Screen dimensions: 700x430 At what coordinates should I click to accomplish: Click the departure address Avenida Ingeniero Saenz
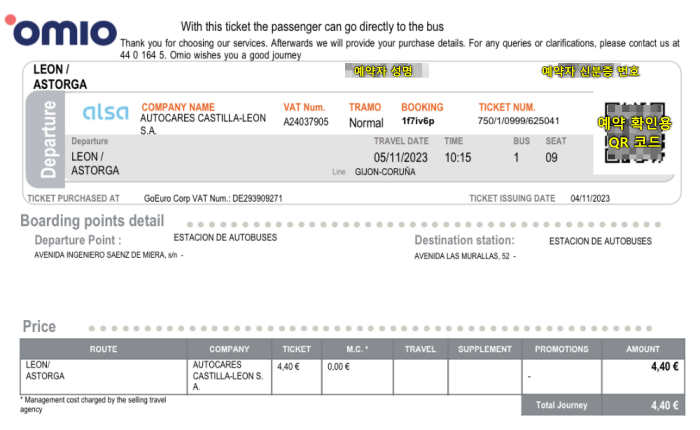point(106,255)
